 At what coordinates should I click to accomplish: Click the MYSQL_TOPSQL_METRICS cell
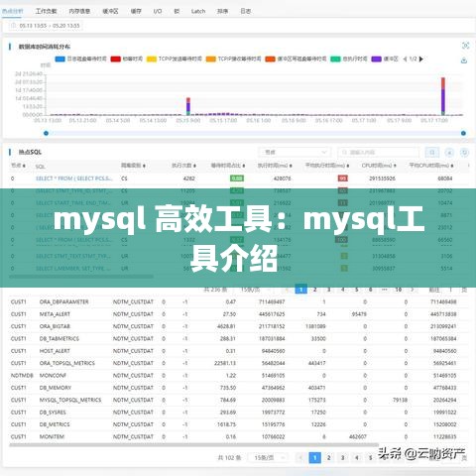pos(70,400)
